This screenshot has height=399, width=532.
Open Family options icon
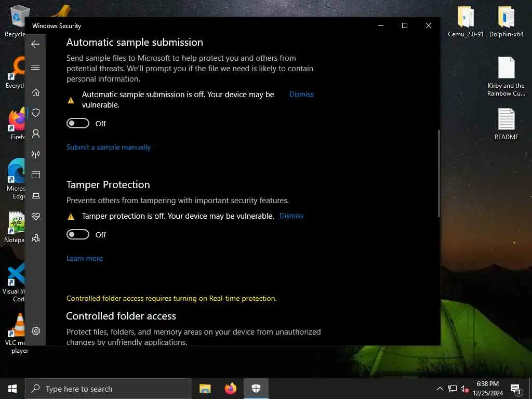point(36,238)
